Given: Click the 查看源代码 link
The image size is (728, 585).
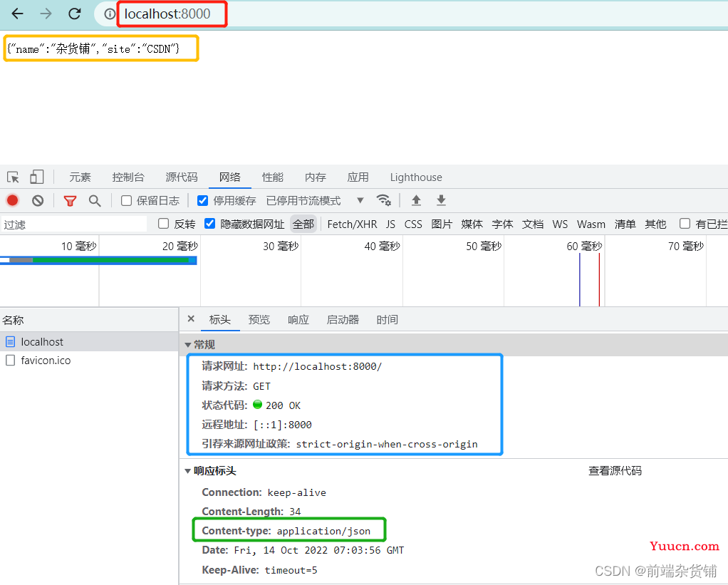Looking at the screenshot, I should 615,471.
